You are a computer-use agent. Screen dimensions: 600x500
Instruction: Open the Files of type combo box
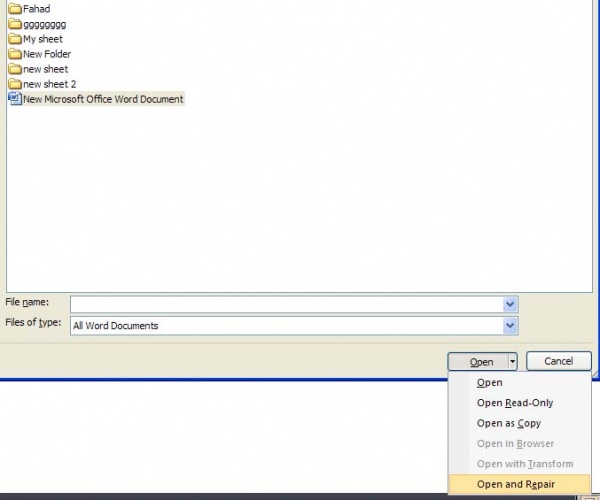click(294, 326)
